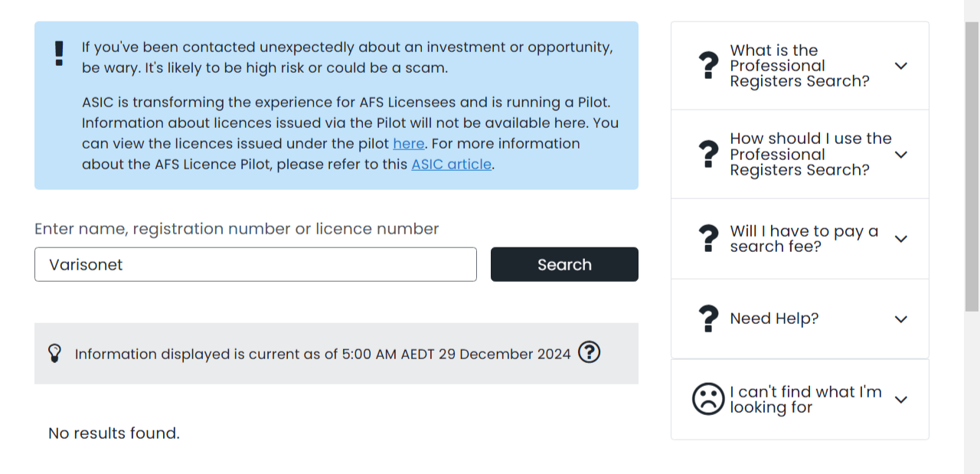Click the sad face icon
This screenshot has width=980, height=474.
coord(708,399)
